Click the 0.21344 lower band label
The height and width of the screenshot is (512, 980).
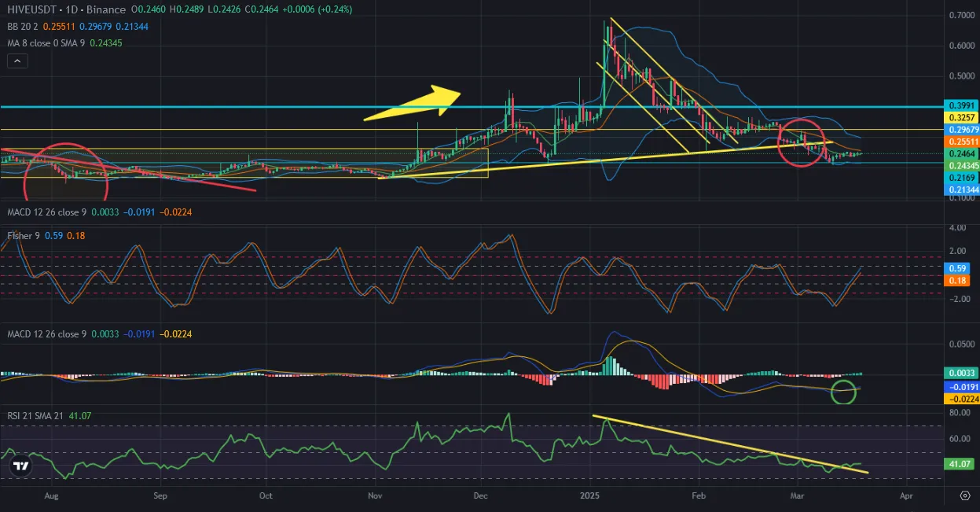[960, 190]
